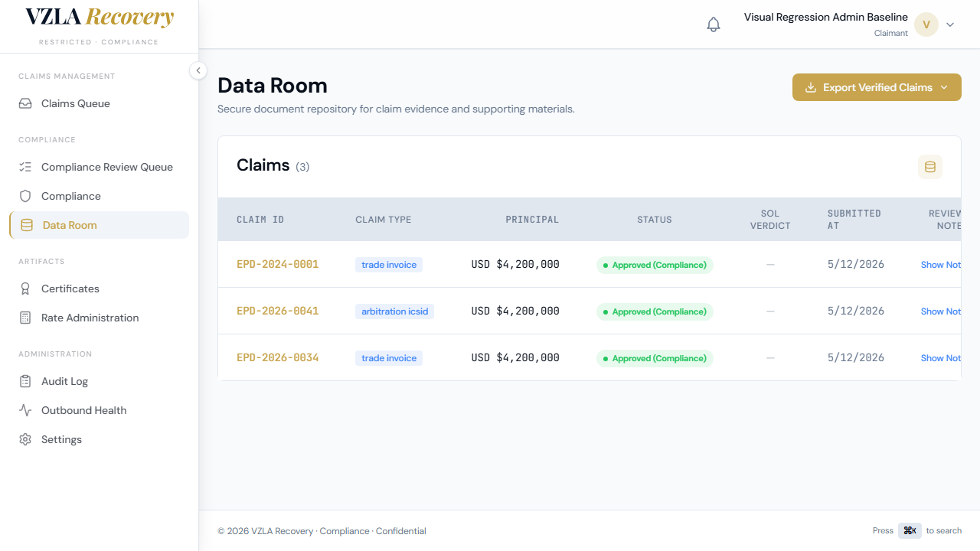The image size is (980, 551).
Task: Click trade invoice tag on EPD-2024-0001 row
Action: click(x=389, y=265)
